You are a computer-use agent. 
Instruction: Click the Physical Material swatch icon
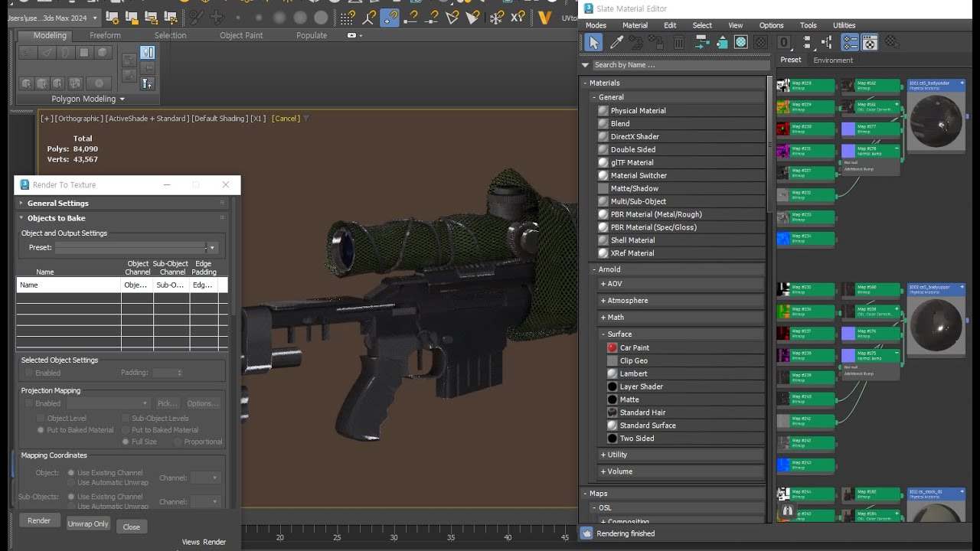[x=603, y=111]
